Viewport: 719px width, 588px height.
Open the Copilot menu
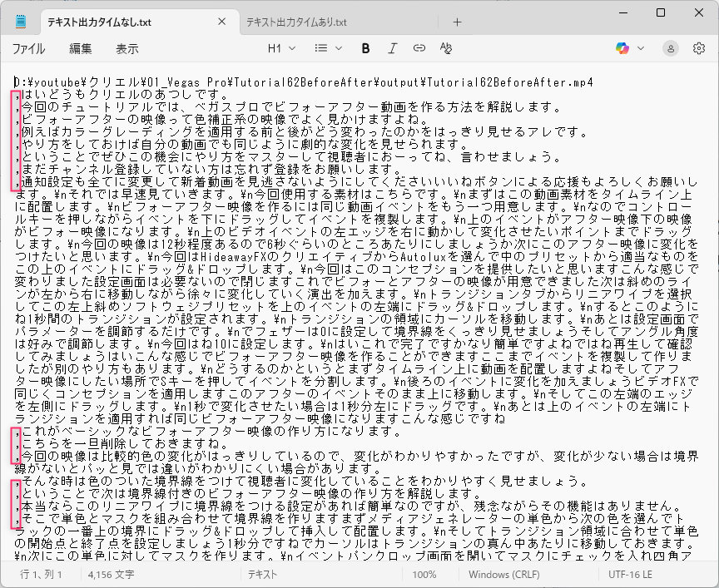click(622, 48)
